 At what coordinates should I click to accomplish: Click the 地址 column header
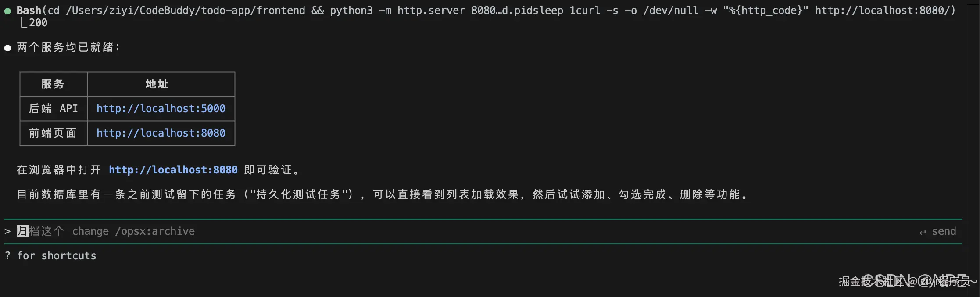(161, 84)
